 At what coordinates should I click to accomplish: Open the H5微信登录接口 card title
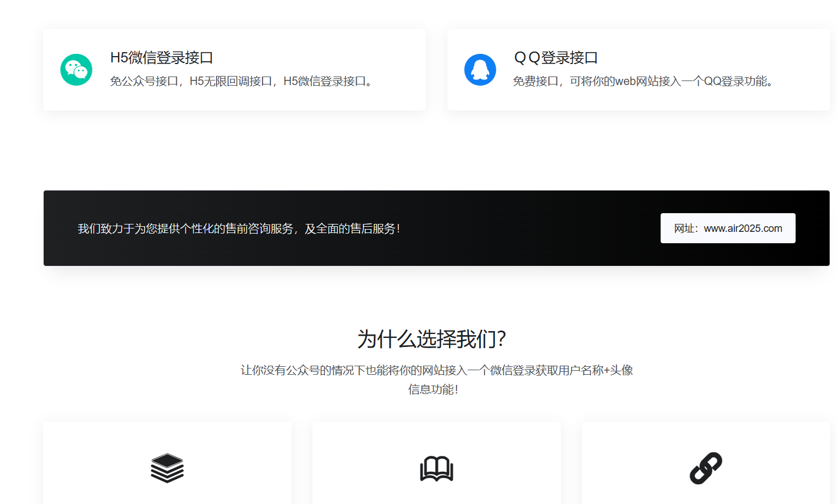[x=162, y=58]
